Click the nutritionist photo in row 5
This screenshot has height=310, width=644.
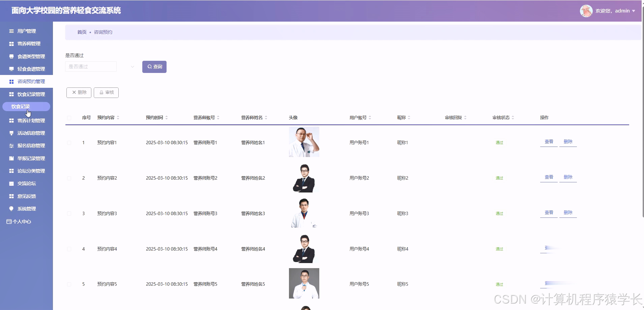point(304,283)
